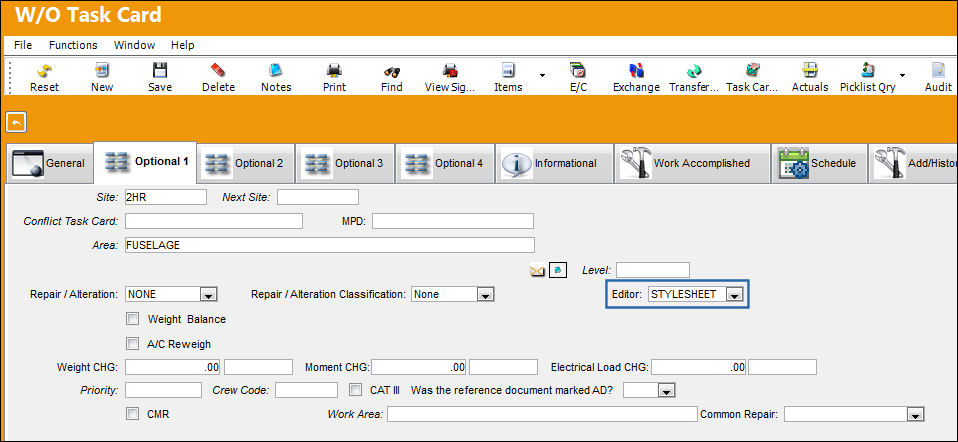Click the Delete toolbar icon
958x442 pixels.
218,70
